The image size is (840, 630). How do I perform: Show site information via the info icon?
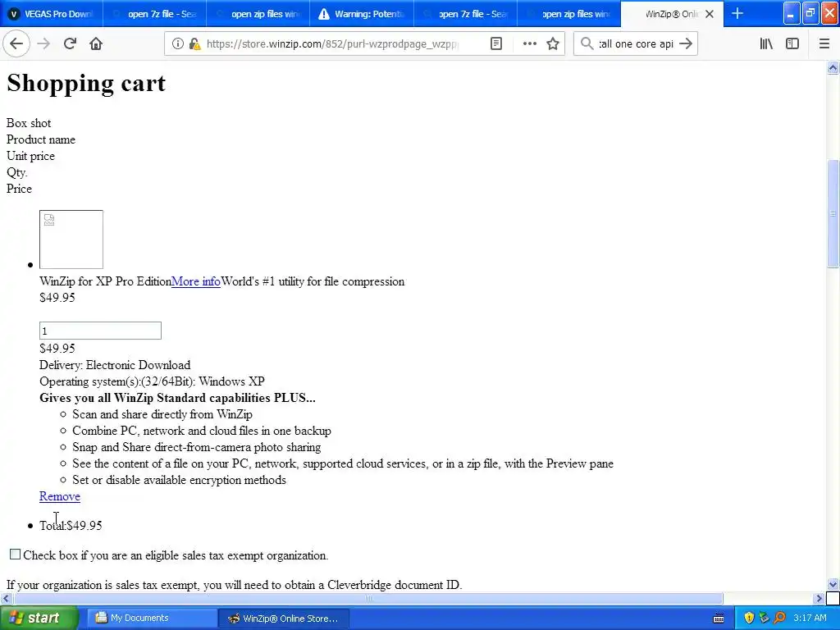pyautogui.click(x=177, y=43)
